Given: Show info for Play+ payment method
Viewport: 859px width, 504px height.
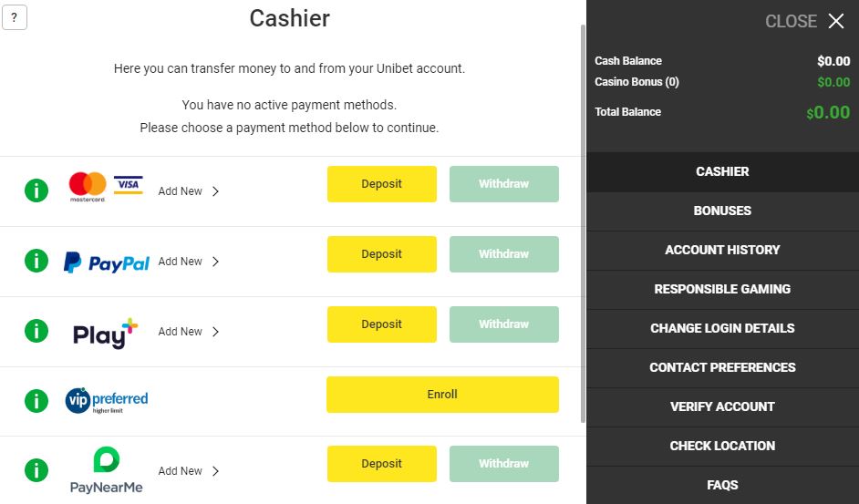Looking at the screenshot, I should (x=36, y=332).
